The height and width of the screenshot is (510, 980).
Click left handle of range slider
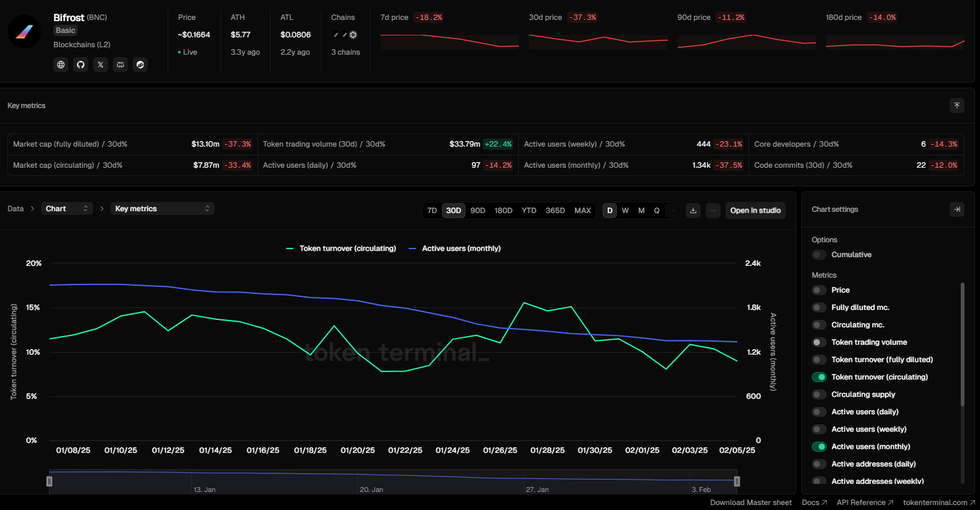[49, 481]
